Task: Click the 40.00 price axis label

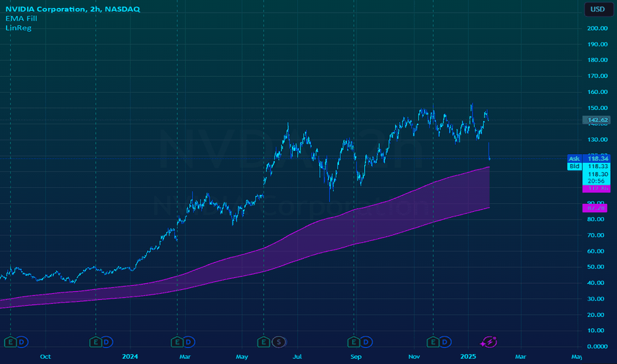Action: click(x=596, y=283)
